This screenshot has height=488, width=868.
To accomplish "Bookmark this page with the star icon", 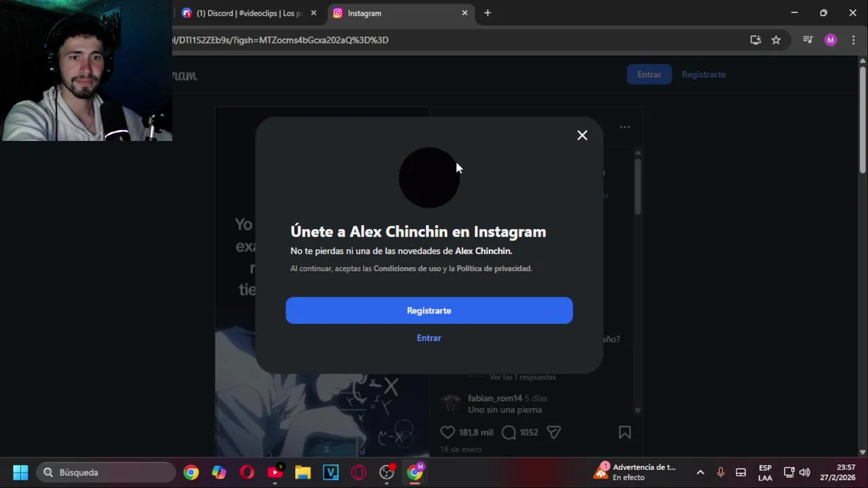I will (x=776, y=40).
